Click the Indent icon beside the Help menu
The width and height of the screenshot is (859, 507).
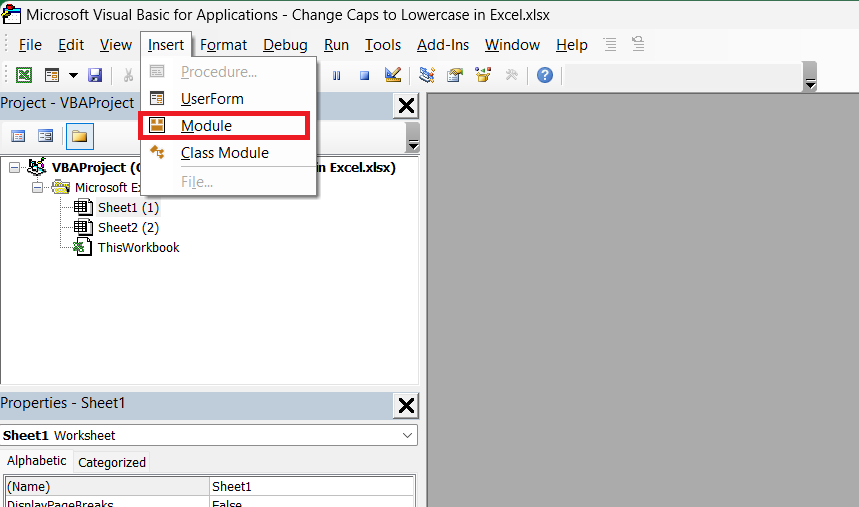pyautogui.click(x=610, y=44)
